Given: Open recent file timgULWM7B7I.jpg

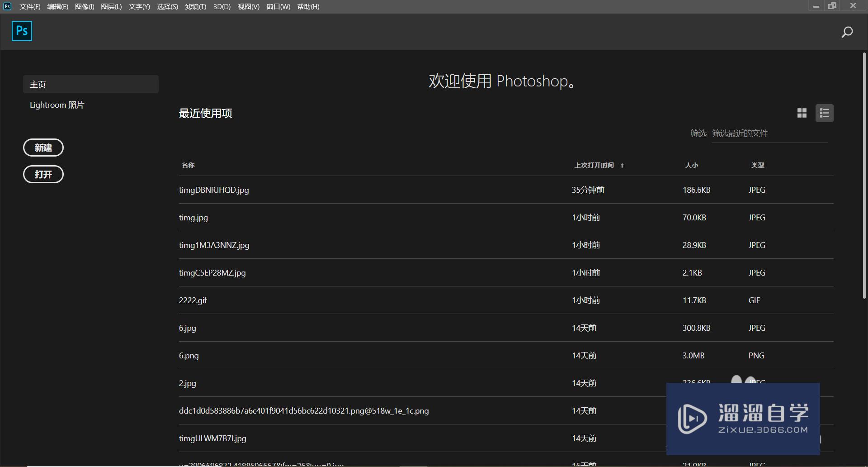Looking at the screenshot, I should (x=212, y=438).
